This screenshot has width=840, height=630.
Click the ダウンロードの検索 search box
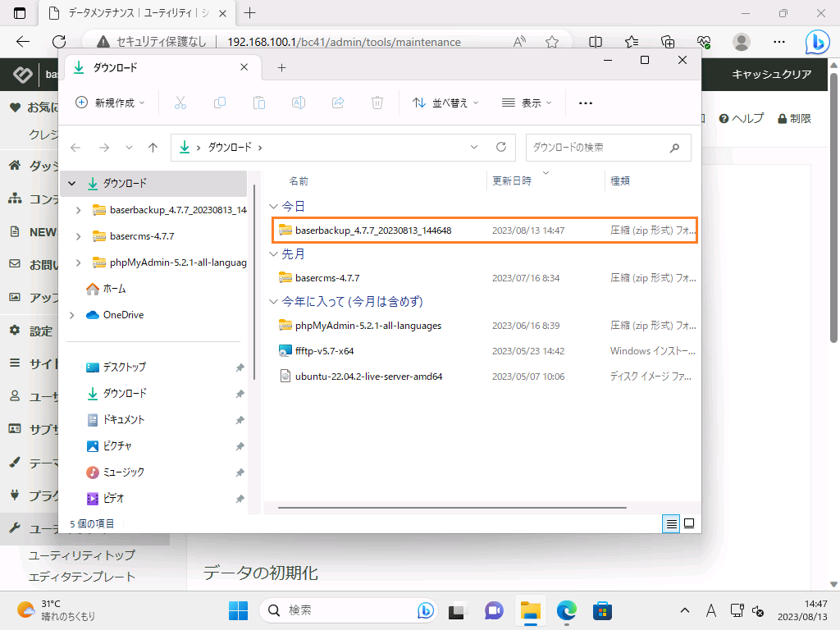coord(599,148)
